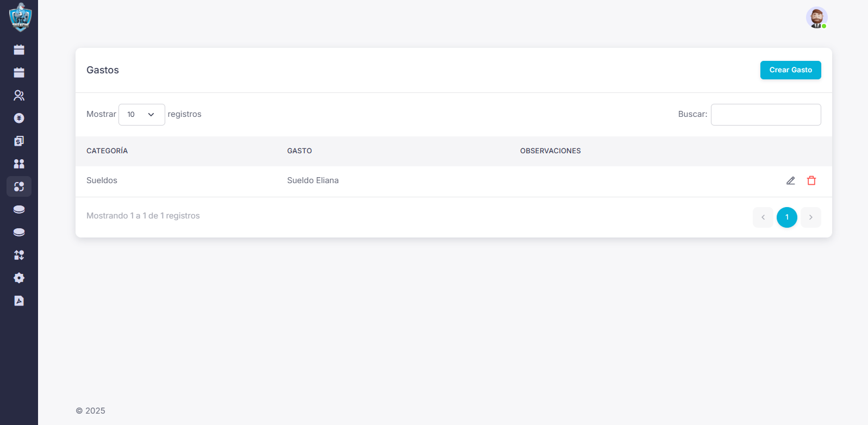Image resolution: width=868 pixels, height=425 pixels.
Task: Sort table by the Observaciones column header
Action: (x=550, y=151)
